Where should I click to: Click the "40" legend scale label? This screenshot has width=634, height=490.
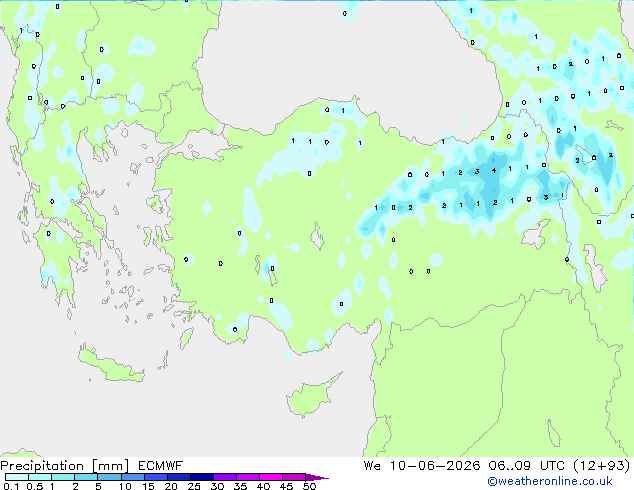coord(263,486)
